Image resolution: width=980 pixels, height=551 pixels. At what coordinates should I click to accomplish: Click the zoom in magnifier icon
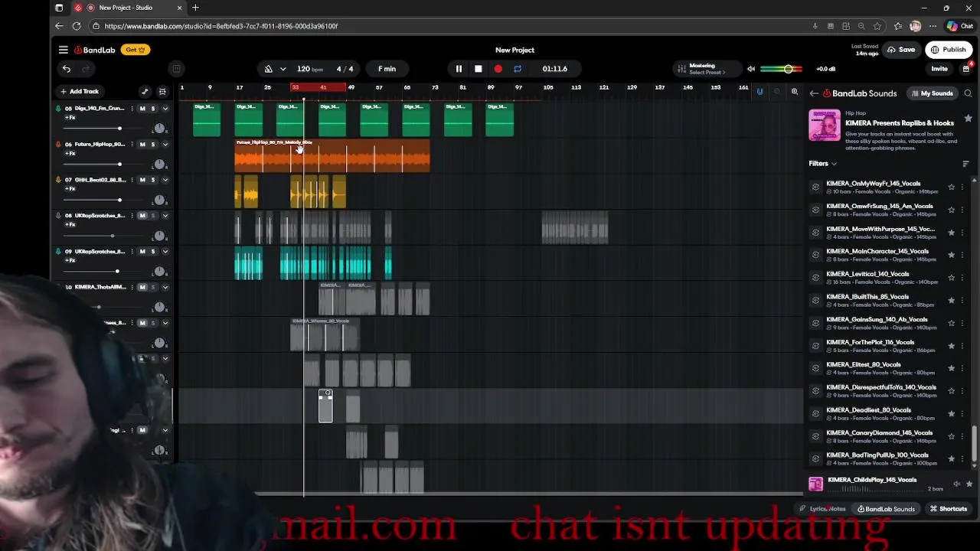[795, 92]
